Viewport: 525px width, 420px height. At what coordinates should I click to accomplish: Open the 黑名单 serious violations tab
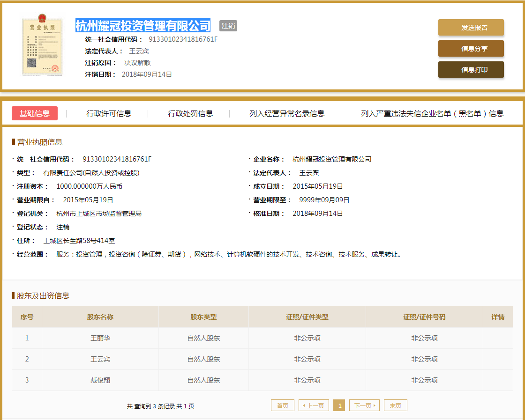tap(432, 113)
